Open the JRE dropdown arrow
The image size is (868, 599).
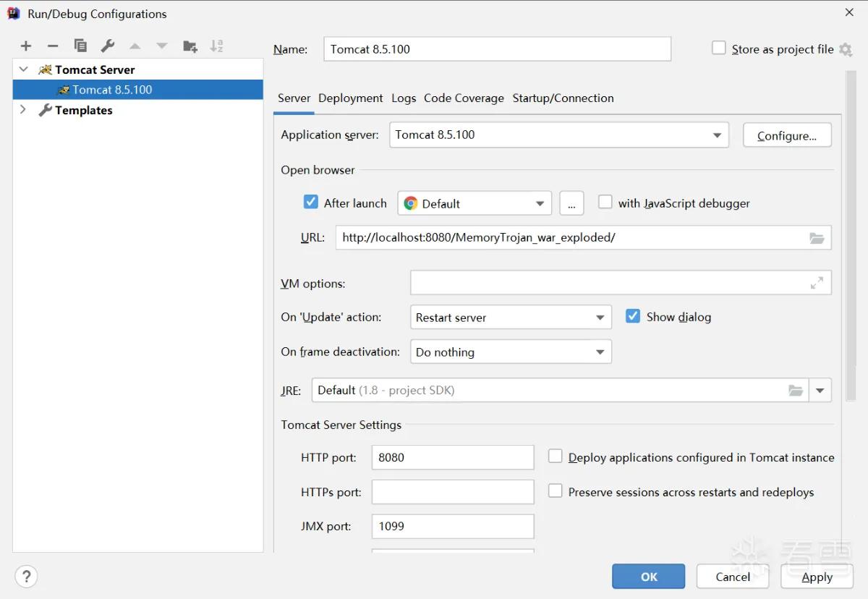[x=820, y=391]
